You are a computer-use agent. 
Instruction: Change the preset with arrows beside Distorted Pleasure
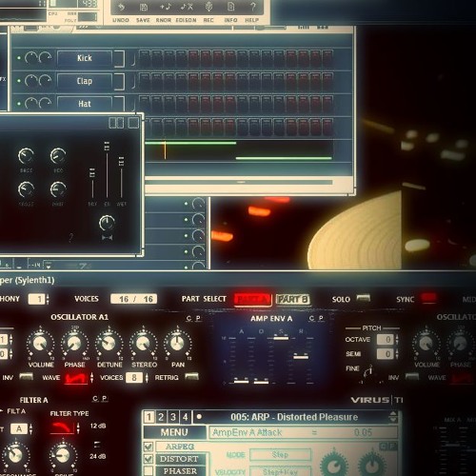(393, 417)
